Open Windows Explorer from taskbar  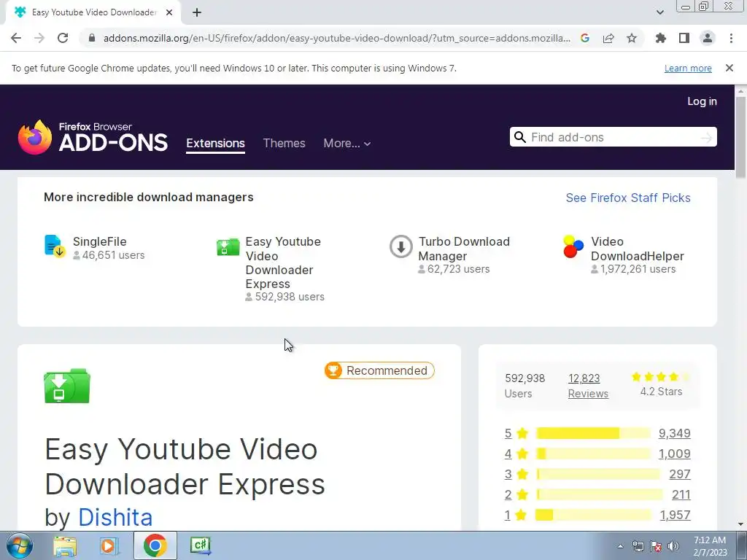(65, 546)
